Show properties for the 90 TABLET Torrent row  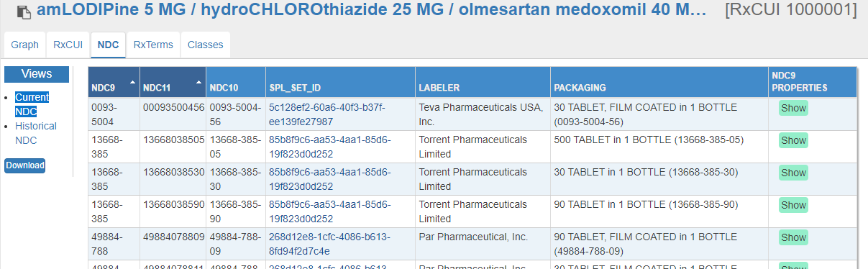[793, 205]
